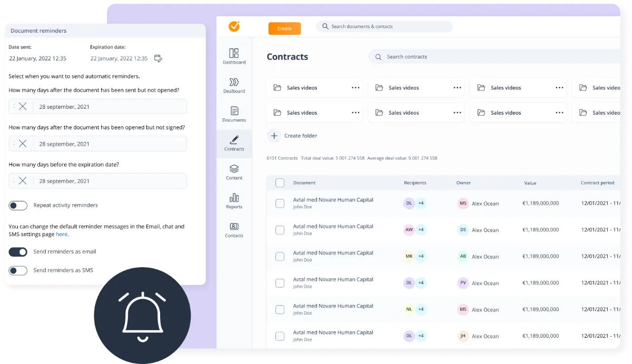
Task: View Reports via the bar chart icon
Action: (234, 201)
